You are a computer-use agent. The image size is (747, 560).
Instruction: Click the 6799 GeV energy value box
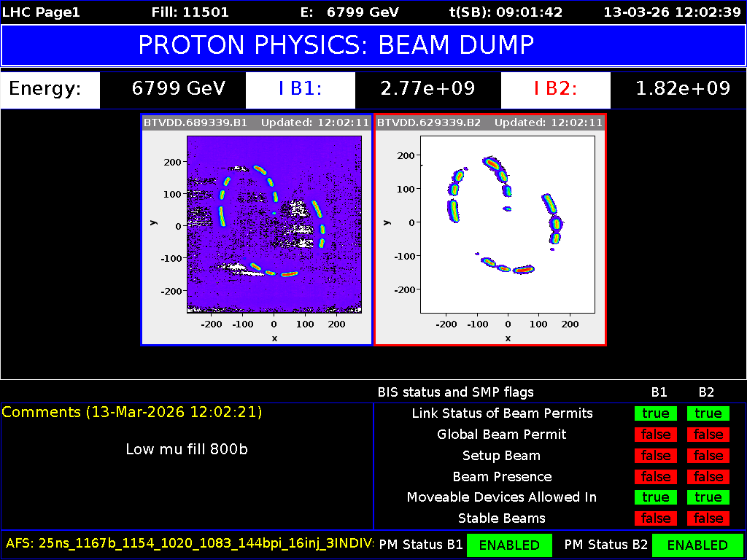tap(179, 89)
